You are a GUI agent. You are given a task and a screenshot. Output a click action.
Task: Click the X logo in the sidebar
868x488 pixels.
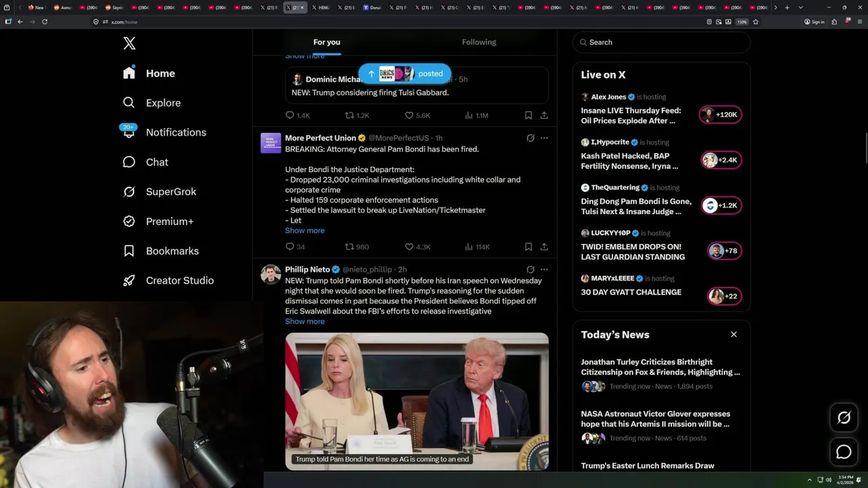(x=130, y=43)
